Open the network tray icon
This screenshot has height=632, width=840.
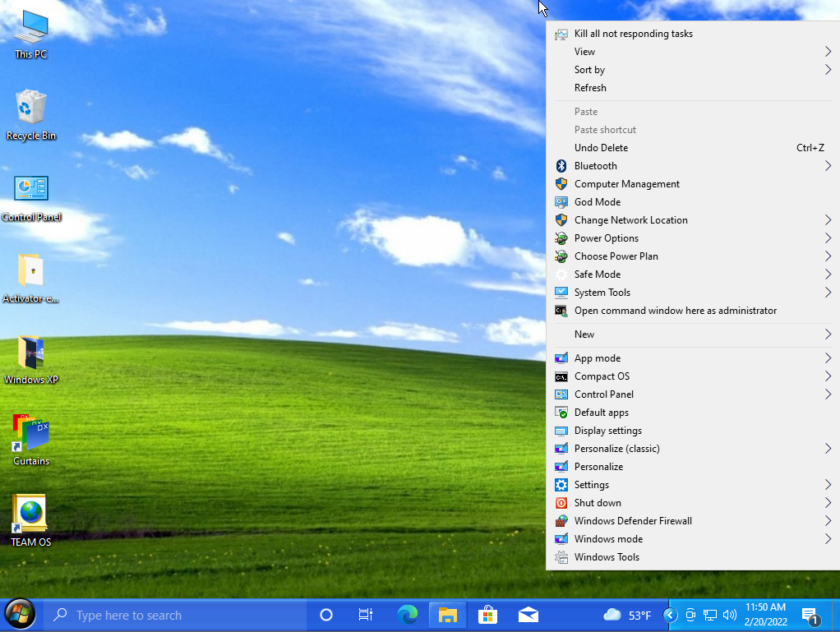[710, 615]
